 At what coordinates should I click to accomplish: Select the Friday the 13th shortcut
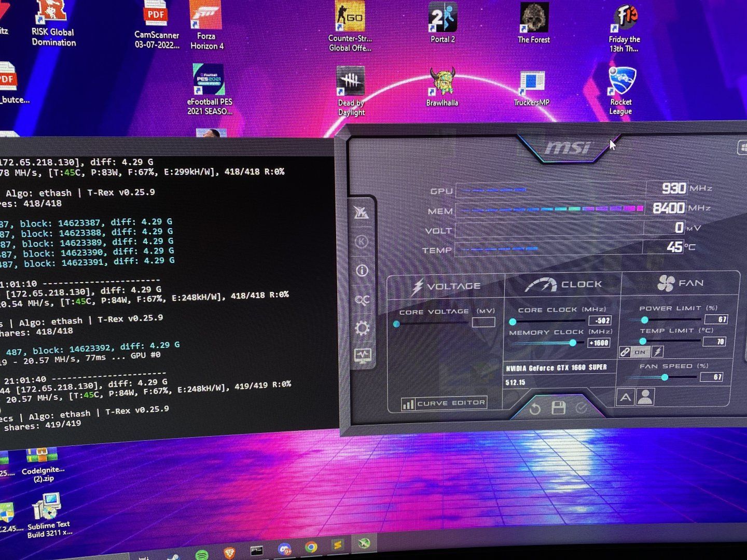pos(624,29)
